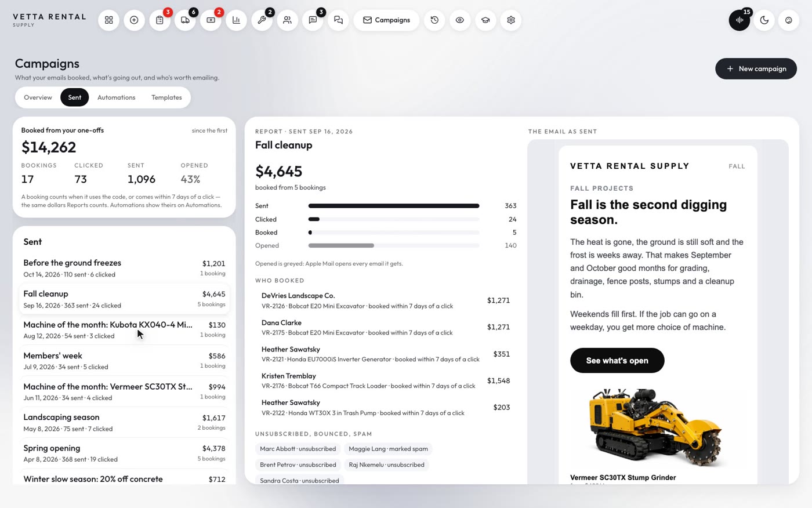Image resolution: width=812 pixels, height=508 pixels.
Task: Click Heather Sawatsky's VR-2121 generator booking
Action: pyautogui.click(x=386, y=354)
